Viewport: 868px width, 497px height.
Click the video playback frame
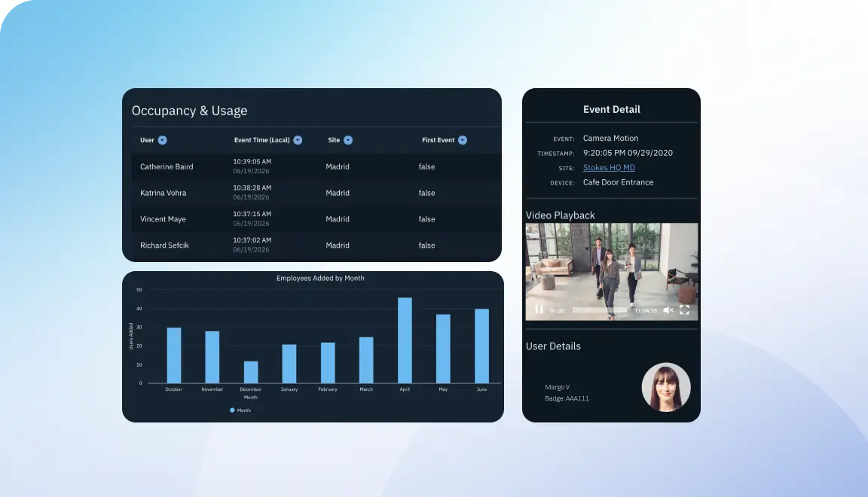(612, 272)
